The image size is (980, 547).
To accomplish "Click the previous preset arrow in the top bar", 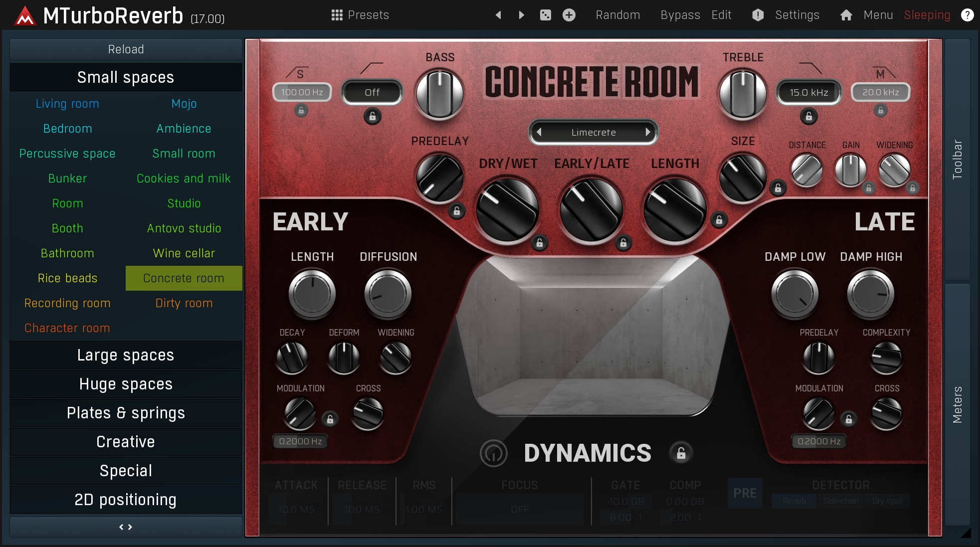I will 498,15.
